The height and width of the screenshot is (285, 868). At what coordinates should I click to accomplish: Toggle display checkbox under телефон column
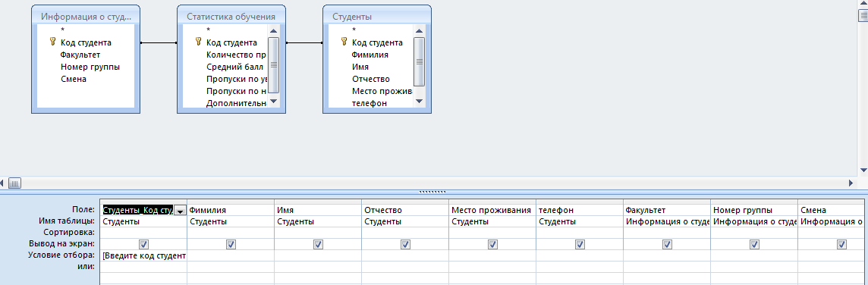pyautogui.click(x=580, y=244)
